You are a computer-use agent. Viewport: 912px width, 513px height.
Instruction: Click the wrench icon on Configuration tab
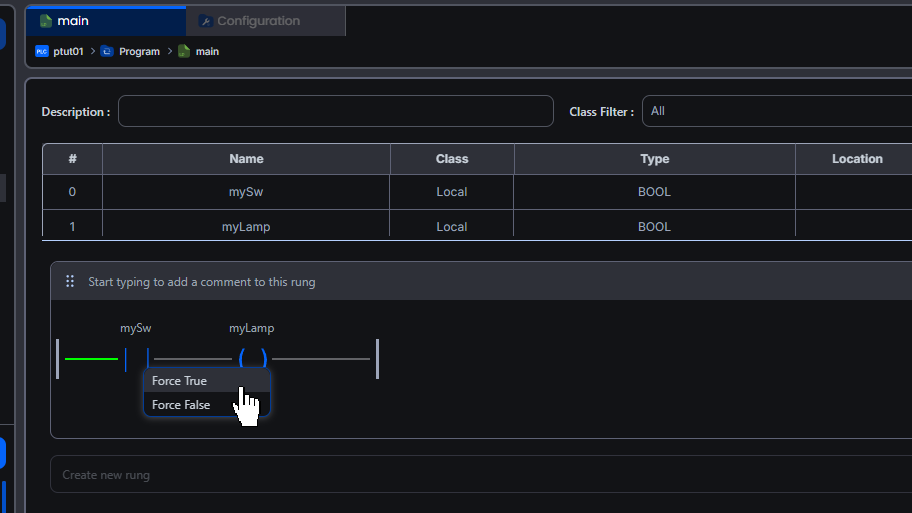205,21
